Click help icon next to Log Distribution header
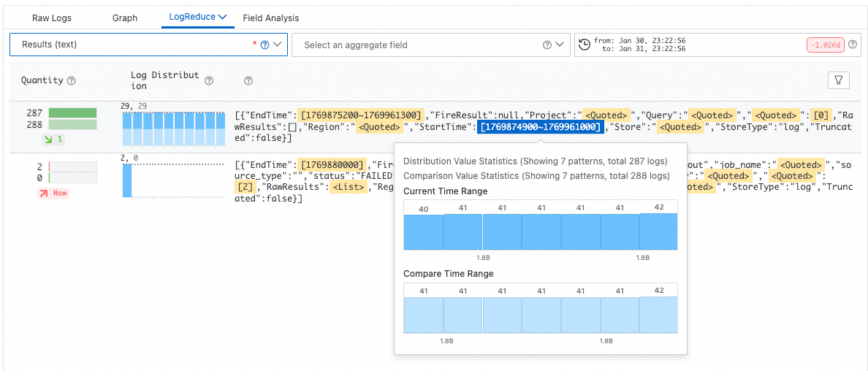 [x=209, y=81]
